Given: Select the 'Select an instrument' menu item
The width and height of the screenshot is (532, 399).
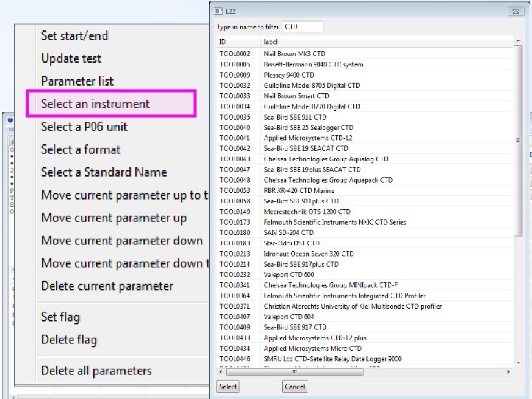Looking at the screenshot, I should tap(112, 104).
